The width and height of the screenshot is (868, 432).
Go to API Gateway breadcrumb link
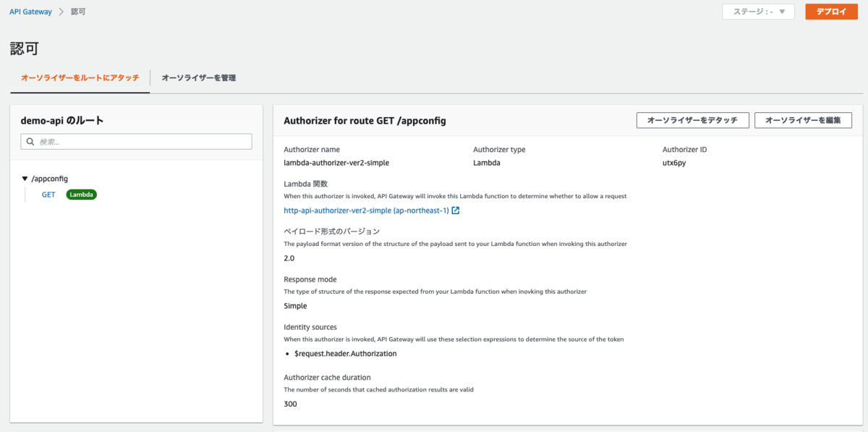pos(30,12)
